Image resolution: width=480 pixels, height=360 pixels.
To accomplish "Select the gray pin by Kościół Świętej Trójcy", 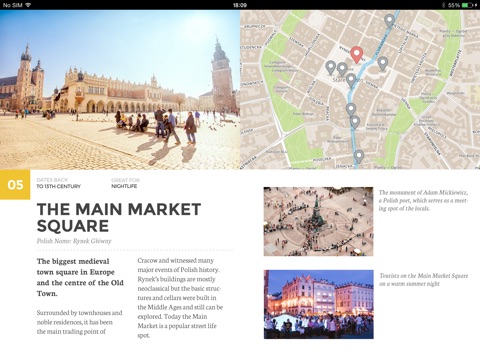I will 355,122.
